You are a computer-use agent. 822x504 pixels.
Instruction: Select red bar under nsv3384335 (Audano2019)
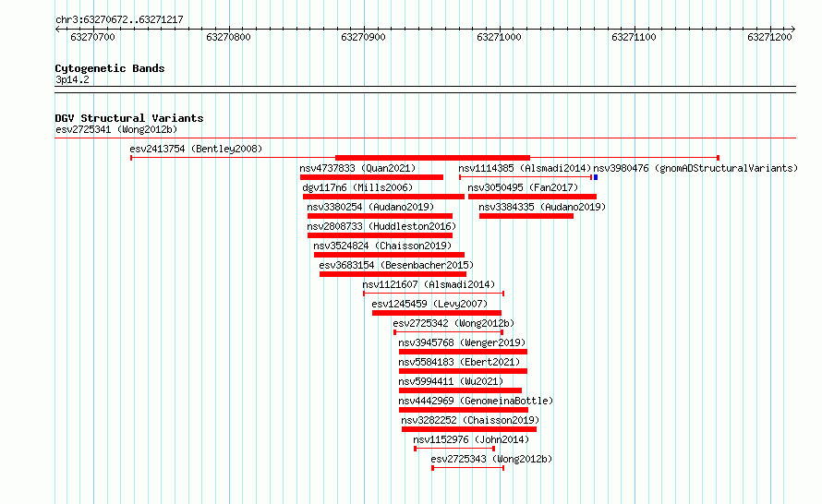point(526,216)
